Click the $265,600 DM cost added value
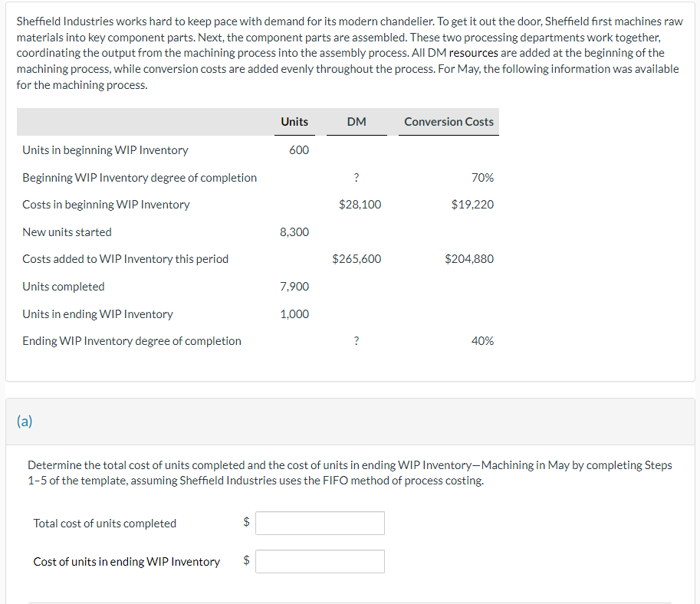Viewport: 700px width, 604px height. tap(357, 259)
